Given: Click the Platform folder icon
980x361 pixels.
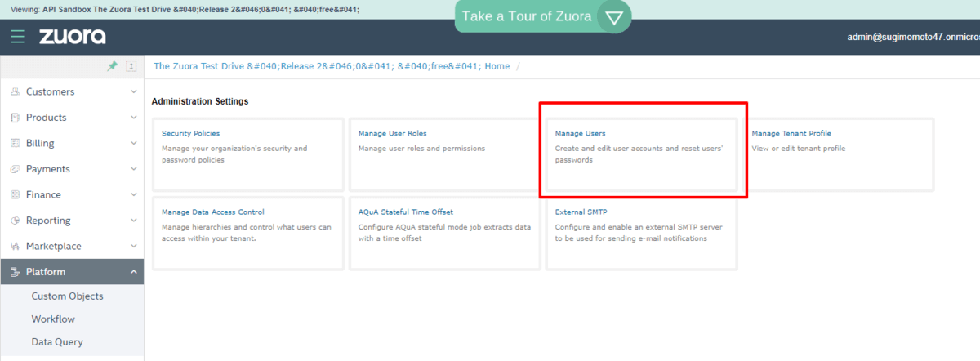Looking at the screenshot, I should pos(15,272).
